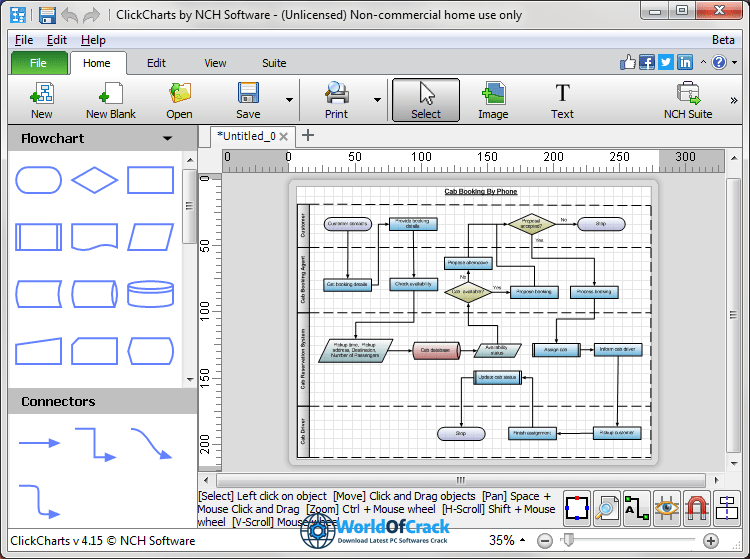Click the New diagram toolbar icon
This screenshot has width=750, height=559.
42,100
